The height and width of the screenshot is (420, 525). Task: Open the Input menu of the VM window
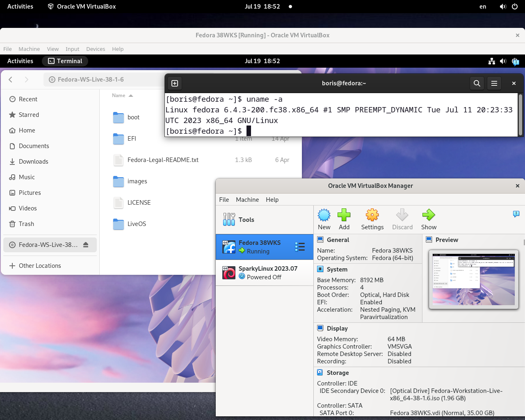tap(73, 49)
